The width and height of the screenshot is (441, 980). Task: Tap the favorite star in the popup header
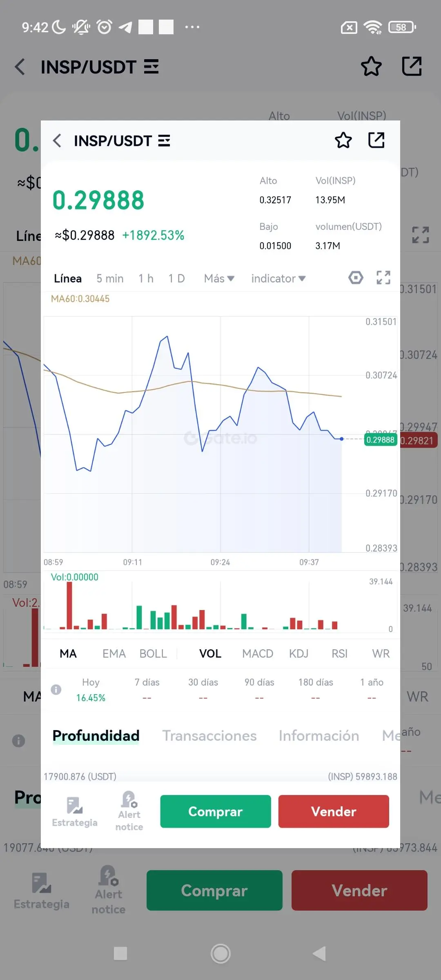pyautogui.click(x=343, y=140)
